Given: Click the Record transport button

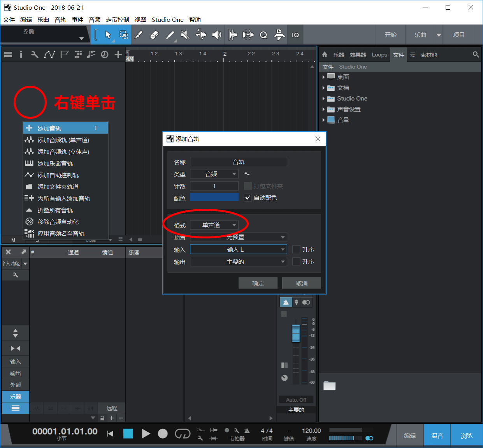Looking at the screenshot, I should click(163, 434).
